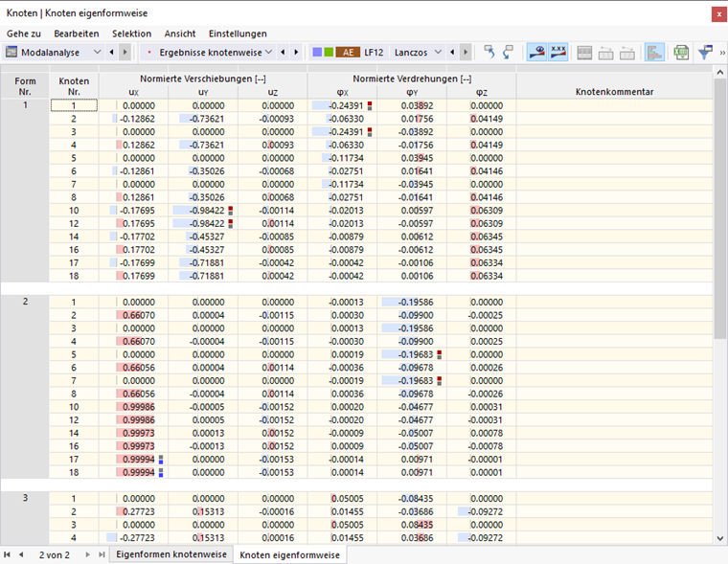Viewport: 728px width, 564px height.
Task: Click φX value -0.24391 for Form 1 Knoten 3
Action: pos(342,132)
